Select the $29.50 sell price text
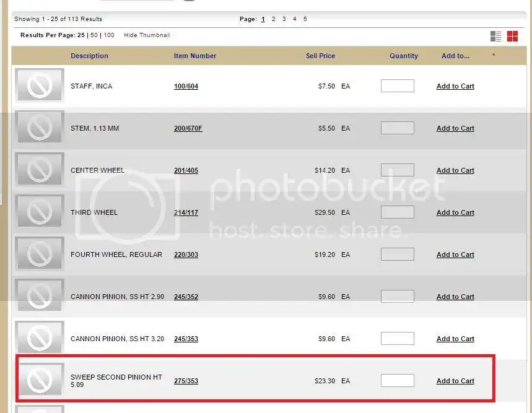 325,212
